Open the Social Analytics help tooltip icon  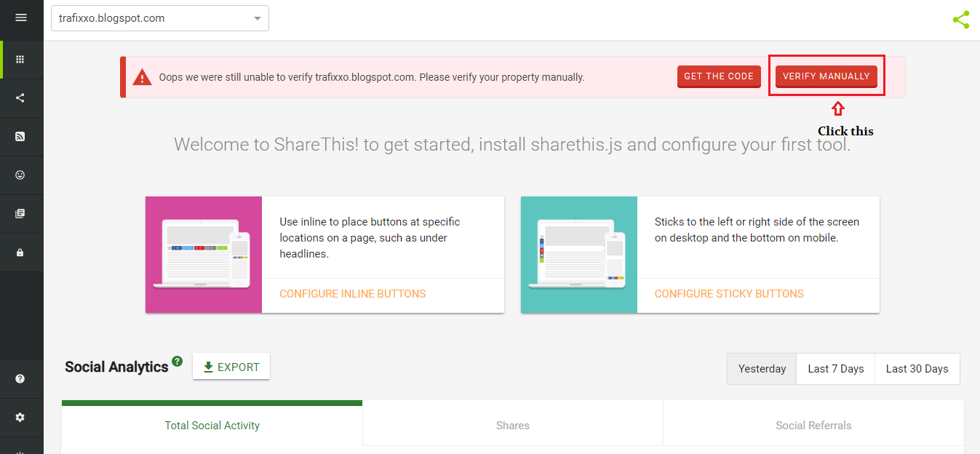point(178,359)
